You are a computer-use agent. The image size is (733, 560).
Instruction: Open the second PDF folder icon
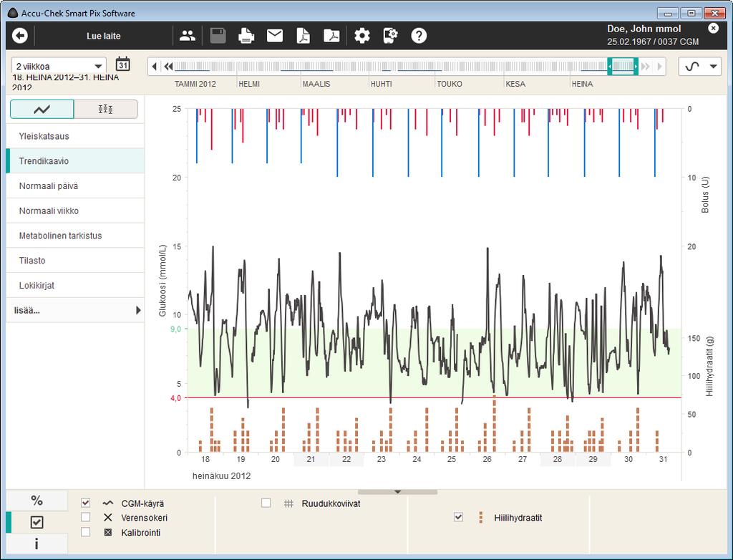coord(332,36)
